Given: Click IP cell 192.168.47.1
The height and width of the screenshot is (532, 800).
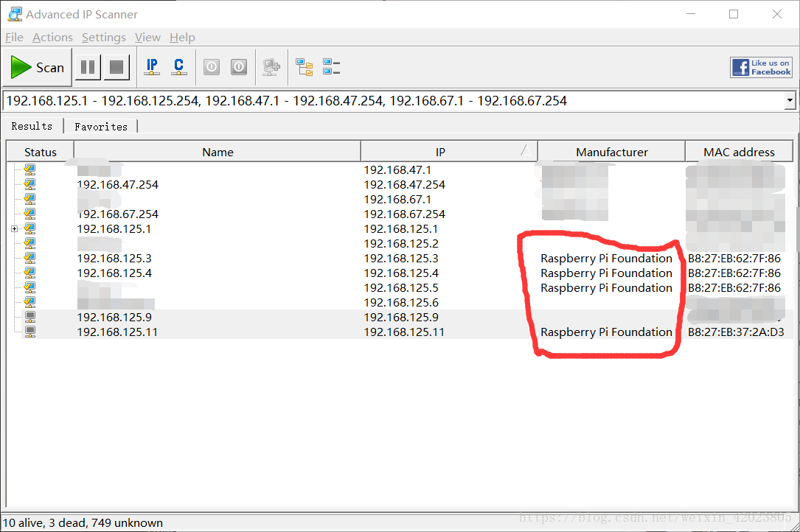Looking at the screenshot, I should 397,170.
